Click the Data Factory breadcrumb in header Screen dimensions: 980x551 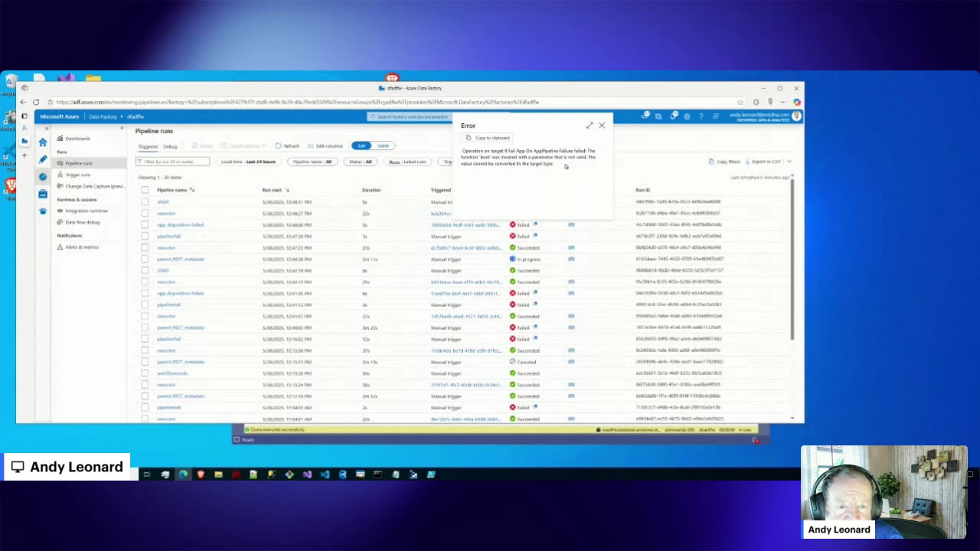click(103, 117)
